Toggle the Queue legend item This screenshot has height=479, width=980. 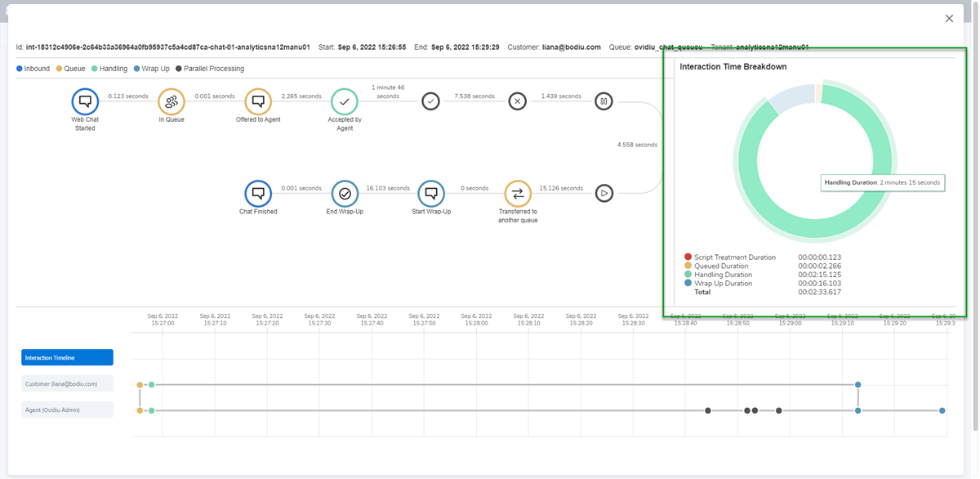pos(69,69)
